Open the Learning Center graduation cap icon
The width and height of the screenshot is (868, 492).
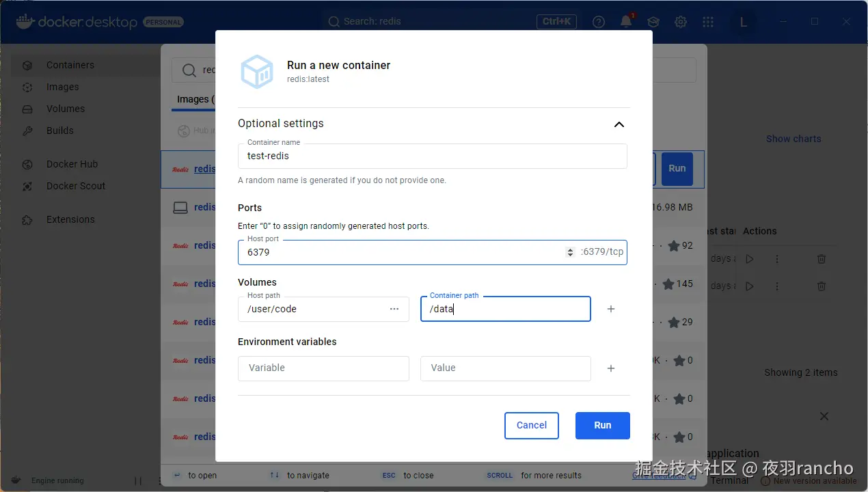coord(653,22)
